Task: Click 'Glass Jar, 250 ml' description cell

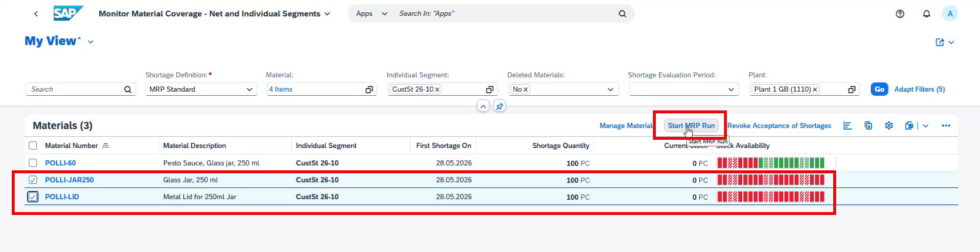Action: pos(190,180)
